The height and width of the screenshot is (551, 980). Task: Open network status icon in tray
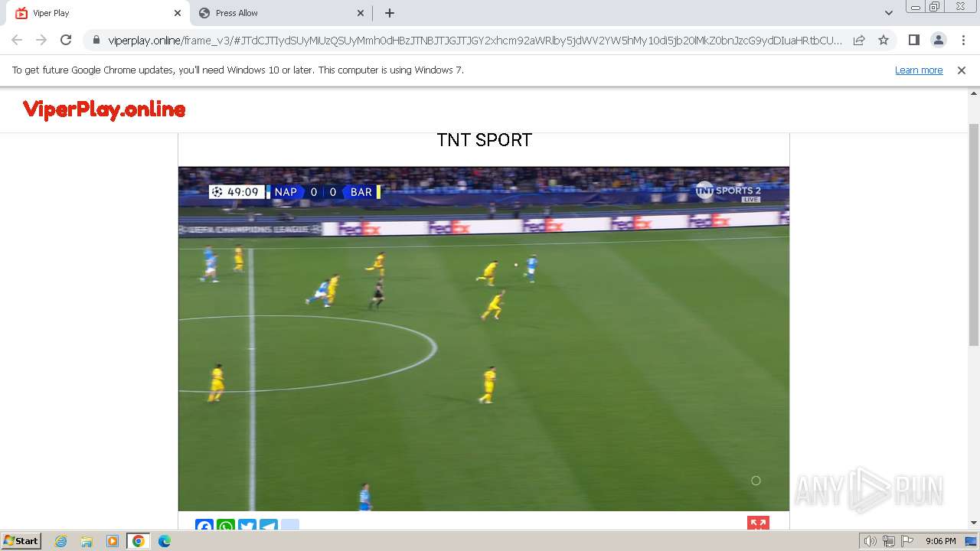pyautogui.click(x=889, y=541)
